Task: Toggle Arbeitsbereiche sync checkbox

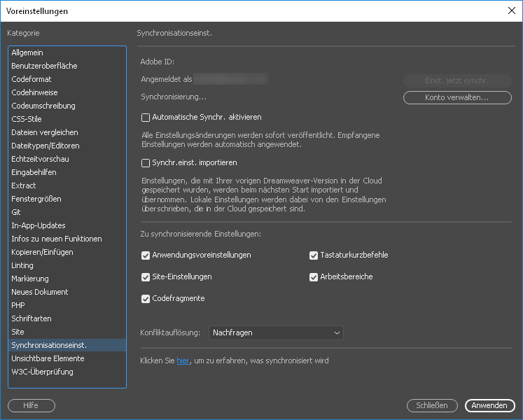Action: [314, 277]
